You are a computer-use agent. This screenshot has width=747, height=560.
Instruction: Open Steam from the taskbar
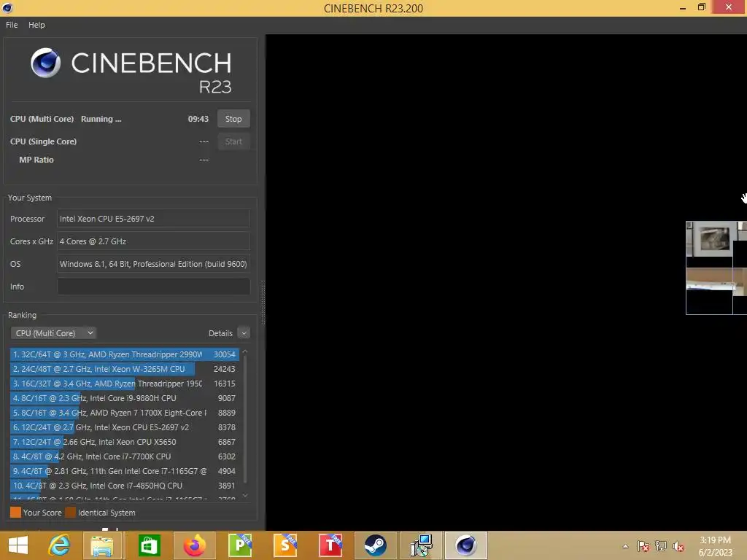coord(376,545)
